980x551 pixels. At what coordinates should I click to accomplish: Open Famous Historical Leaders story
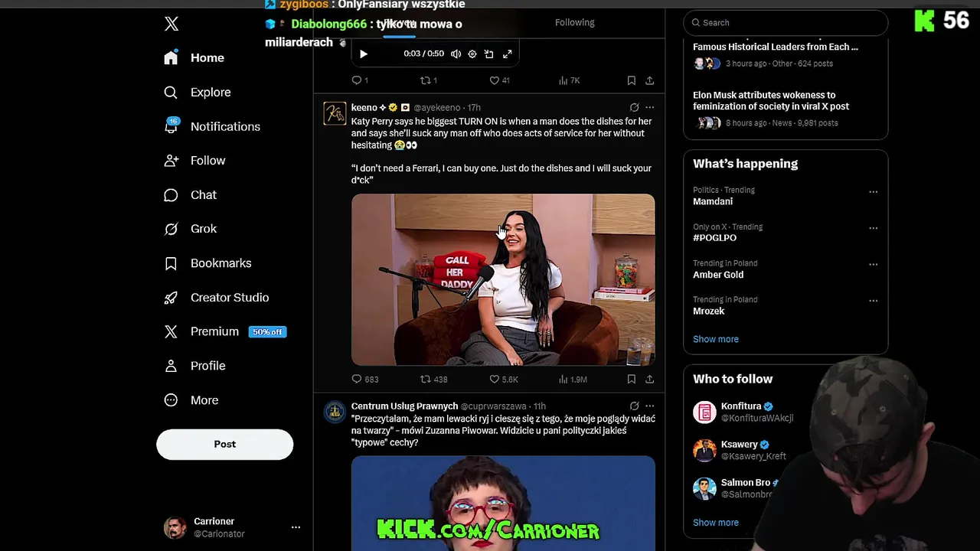786,54
